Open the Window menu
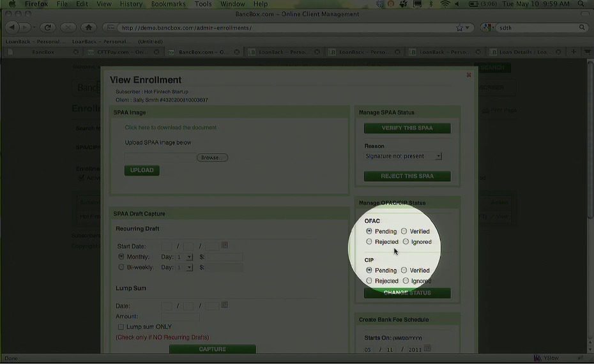 point(232,4)
